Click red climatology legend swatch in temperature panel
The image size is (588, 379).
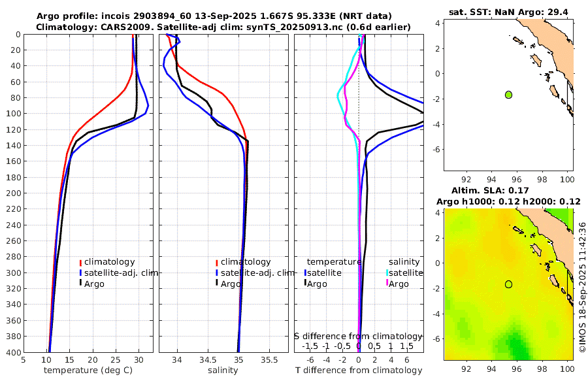pos(80,263)
